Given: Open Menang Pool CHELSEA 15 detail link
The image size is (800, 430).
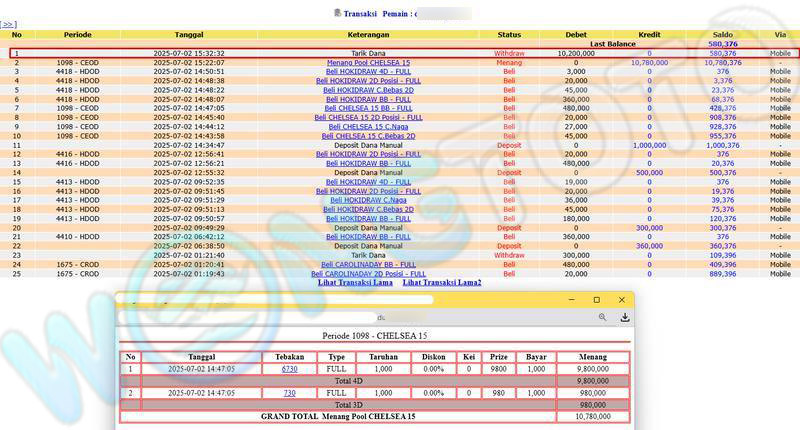Looking at the screenshot, I should 368,62.
